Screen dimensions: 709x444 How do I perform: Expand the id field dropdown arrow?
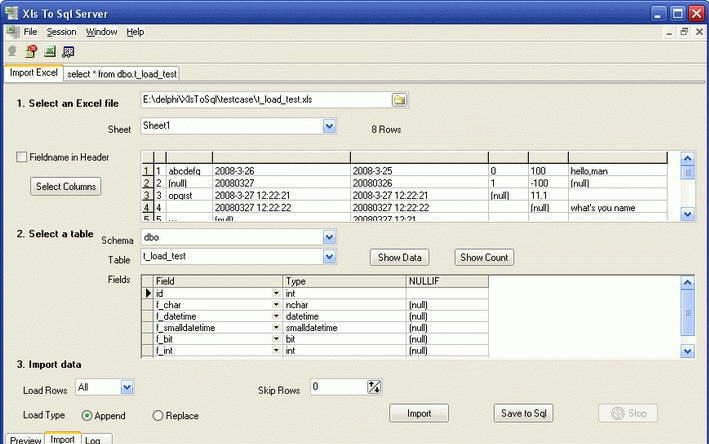point(276,293)
